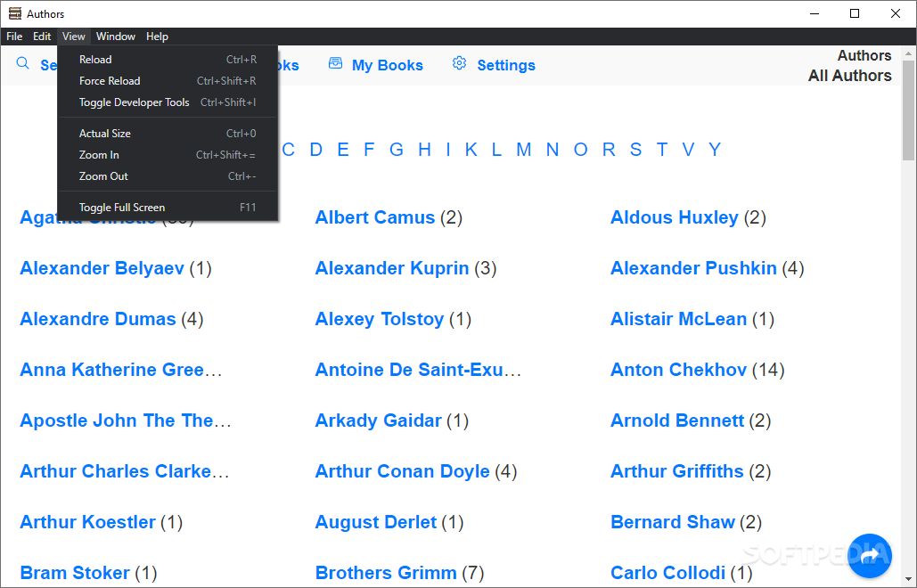Click the My Books icon

pyautogui.click(x=336, y=63)
